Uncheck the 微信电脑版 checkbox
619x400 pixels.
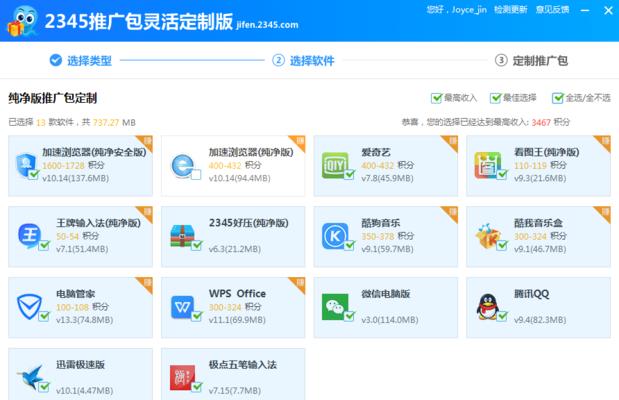coord(349,316)
